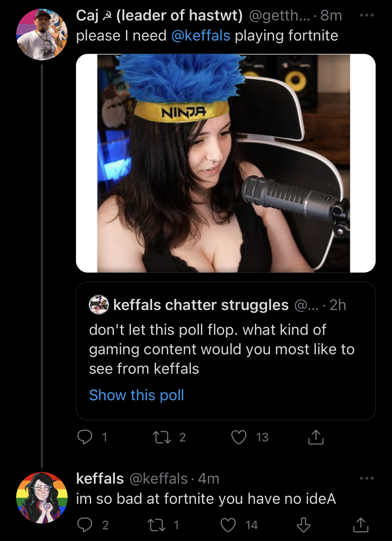Reply to keffals' tweet via comment icon

[x=85, y=525]
